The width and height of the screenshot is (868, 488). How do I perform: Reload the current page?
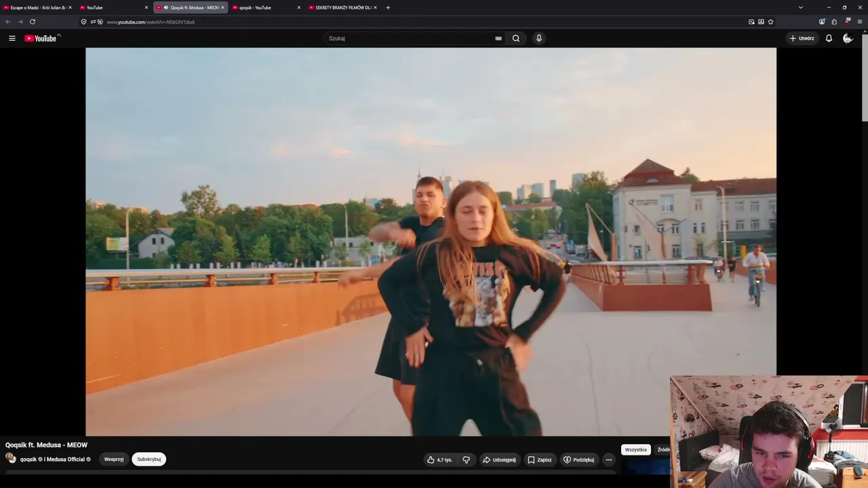[32, 22]
